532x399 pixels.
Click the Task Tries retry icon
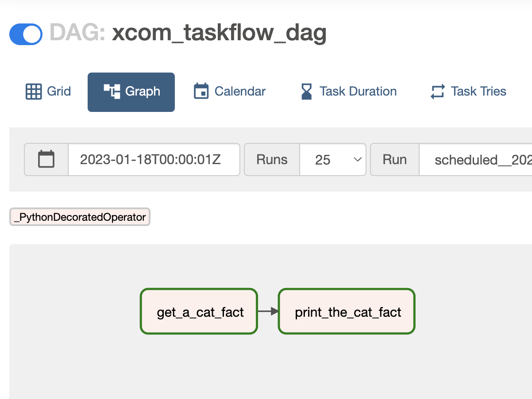[x=437, y=92]
